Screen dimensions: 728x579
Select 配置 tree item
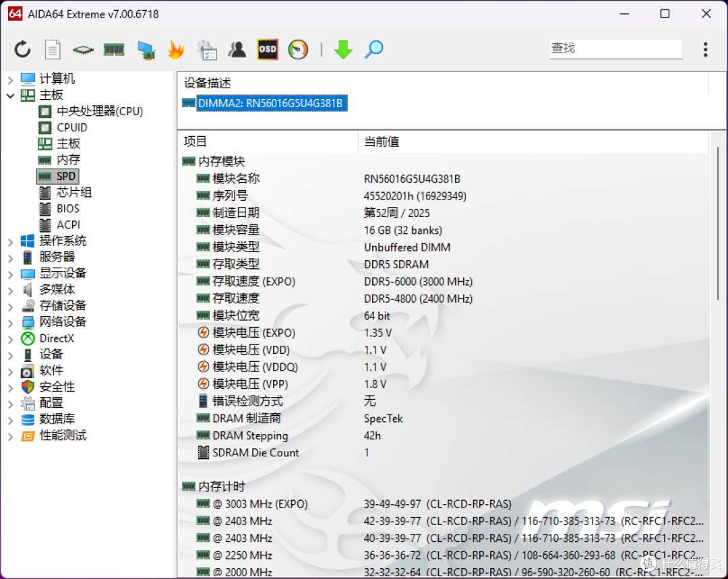tap(42, 403)
